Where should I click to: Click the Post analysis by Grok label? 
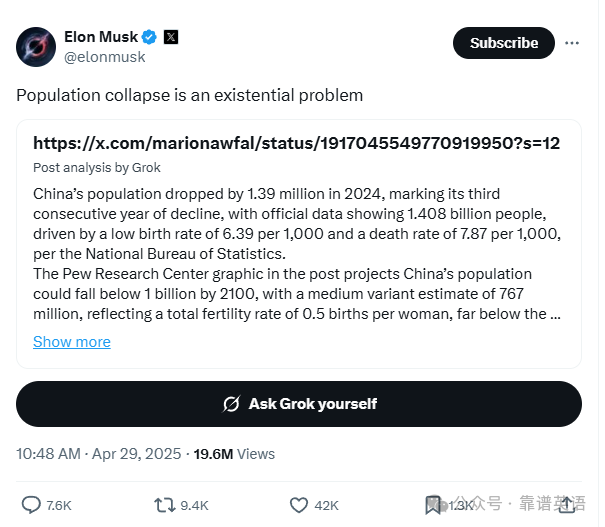(96, 168)
